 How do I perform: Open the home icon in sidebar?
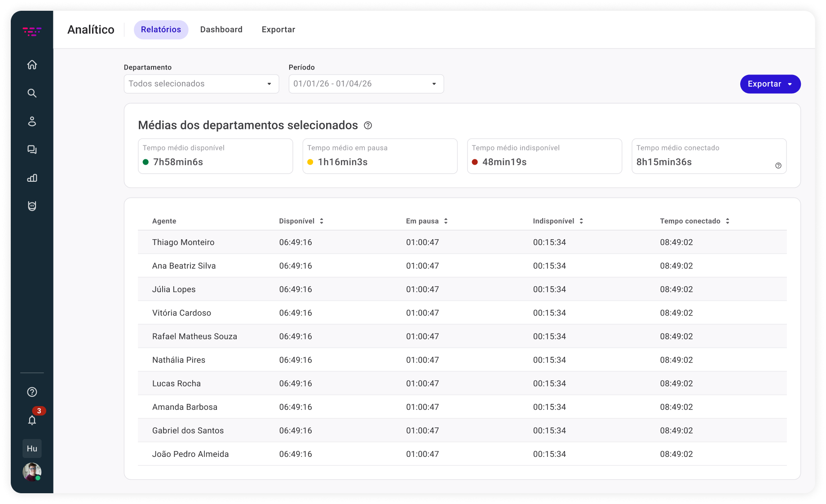[32, 65]
